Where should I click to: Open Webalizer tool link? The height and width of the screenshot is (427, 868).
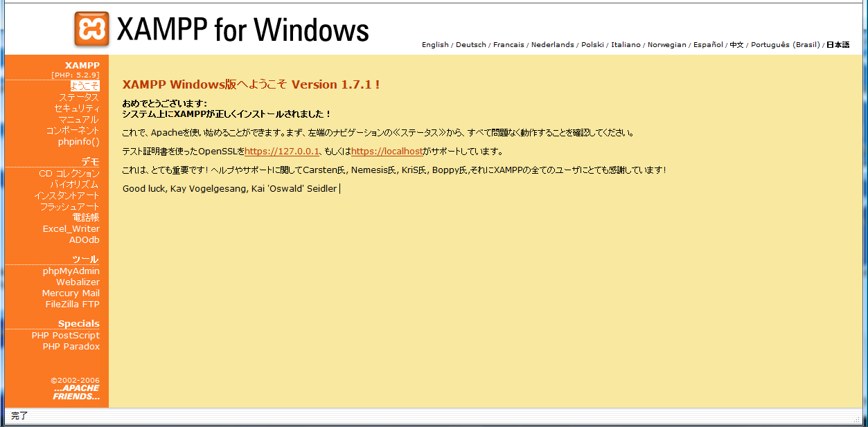[78, 282]
